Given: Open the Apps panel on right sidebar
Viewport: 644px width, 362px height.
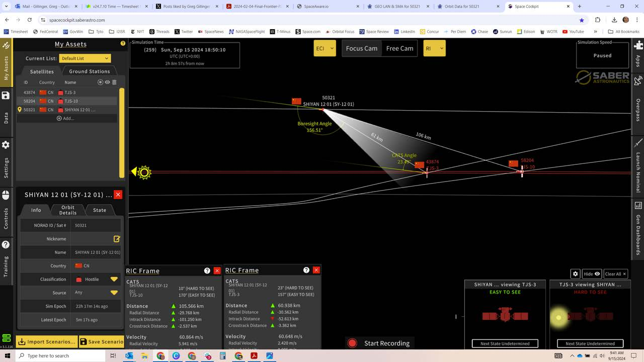Looking at the screenshot, I should 638,54.
